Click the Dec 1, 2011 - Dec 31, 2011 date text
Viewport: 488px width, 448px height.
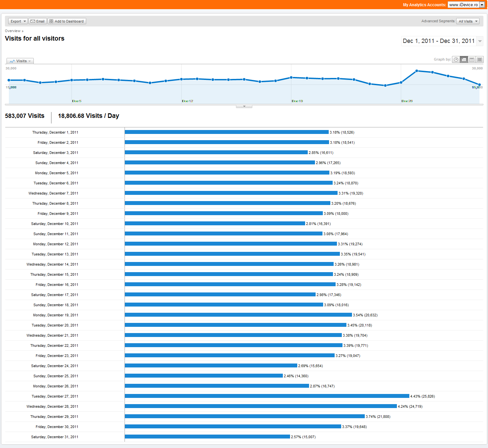point(439,41)
